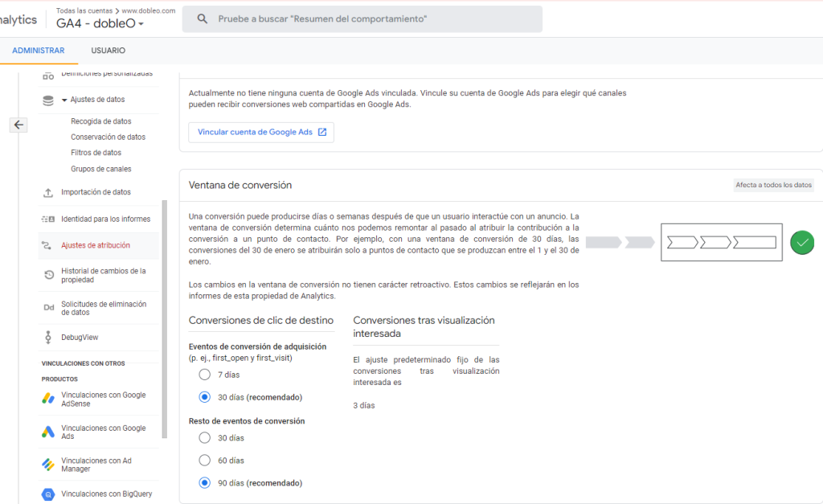This screenshot has height=504, width=823.
Task: Click the back arrow collapse icon
Action: point(19,125)
